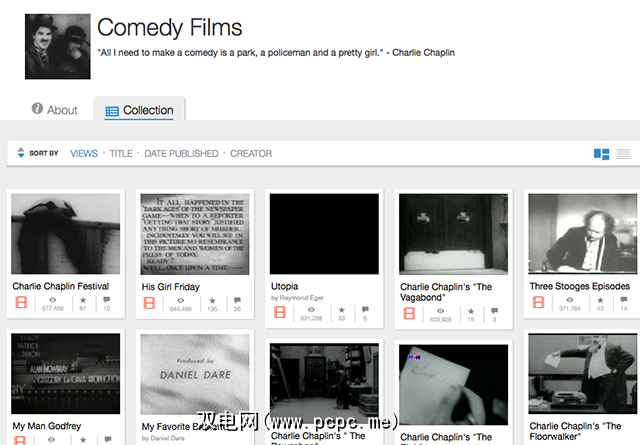Click Charlie Chaplin Festival title
The image size is (640, 445).
[60, 286]
